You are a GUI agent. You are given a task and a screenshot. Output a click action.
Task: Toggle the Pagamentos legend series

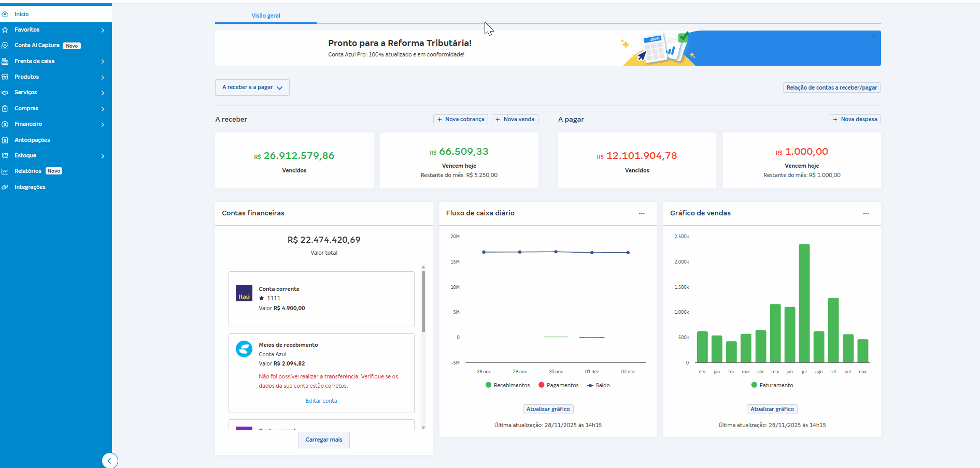(x=558, y=385)
